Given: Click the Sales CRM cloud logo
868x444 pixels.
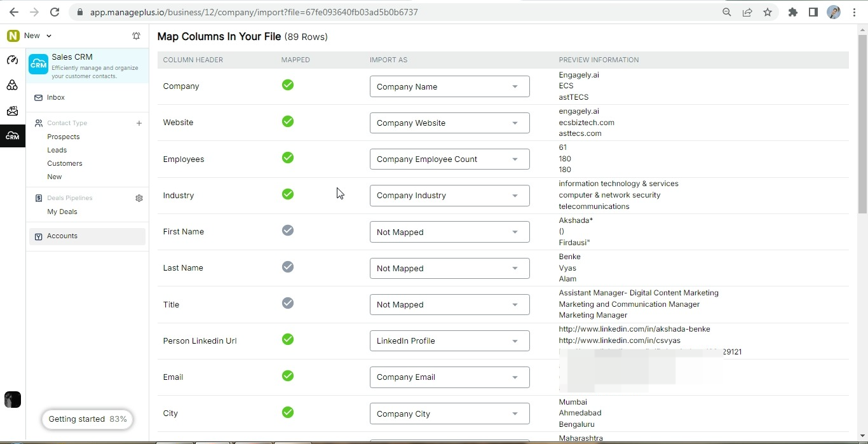Looking at the screenshot, I should (38, 64).
